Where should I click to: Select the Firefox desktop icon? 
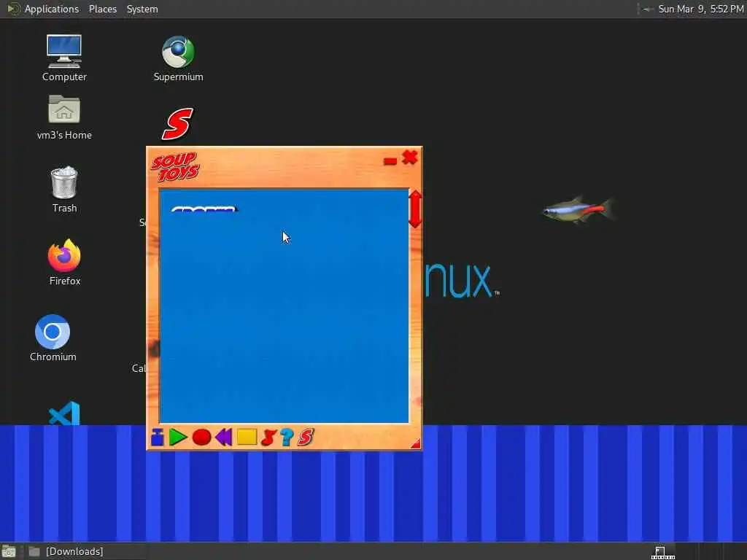[x=64, y=262]
